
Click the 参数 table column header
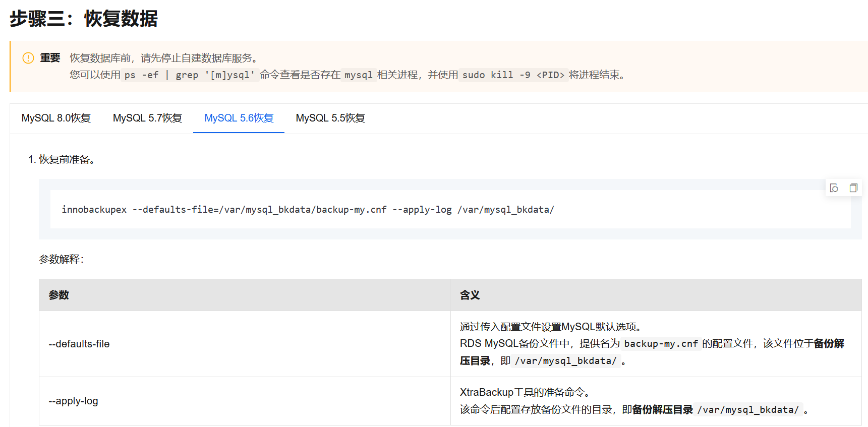(59, 295)
